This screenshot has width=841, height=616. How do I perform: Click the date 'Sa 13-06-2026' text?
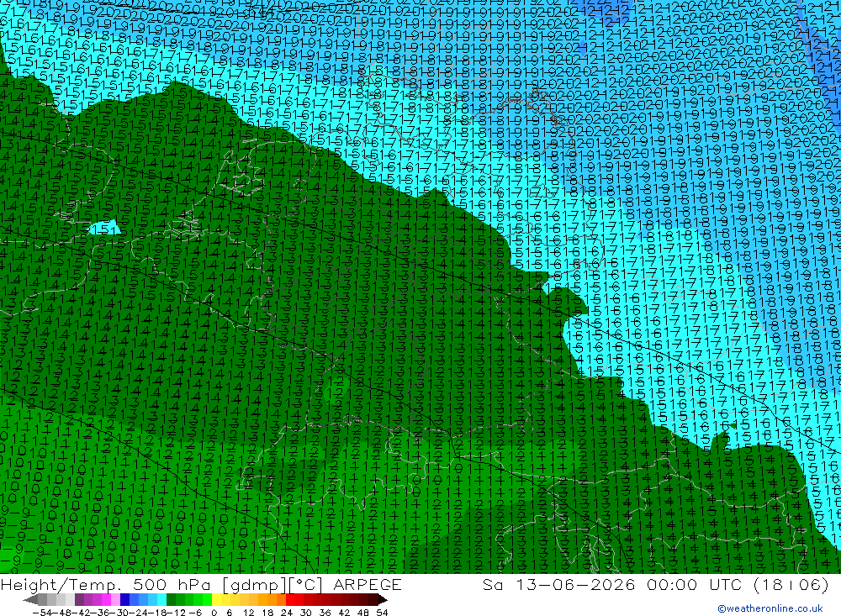click(558, 584)
